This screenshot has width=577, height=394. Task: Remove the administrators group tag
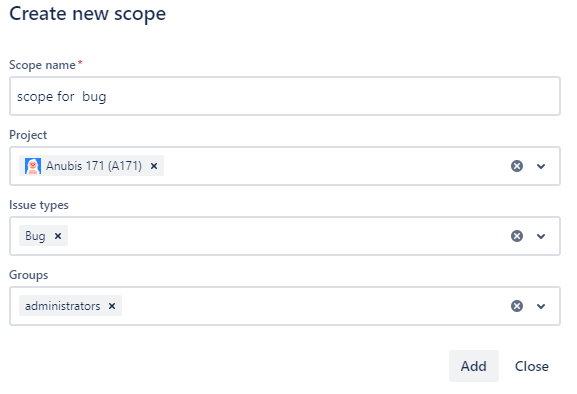click(x=112, y=306)
